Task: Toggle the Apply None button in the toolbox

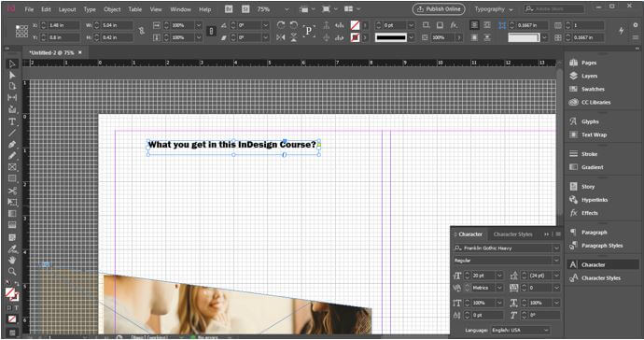Action: point(12,319)
